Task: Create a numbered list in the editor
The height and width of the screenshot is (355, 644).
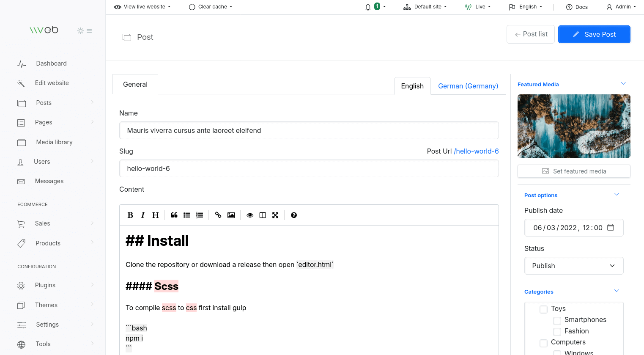Action: [200, 215]
